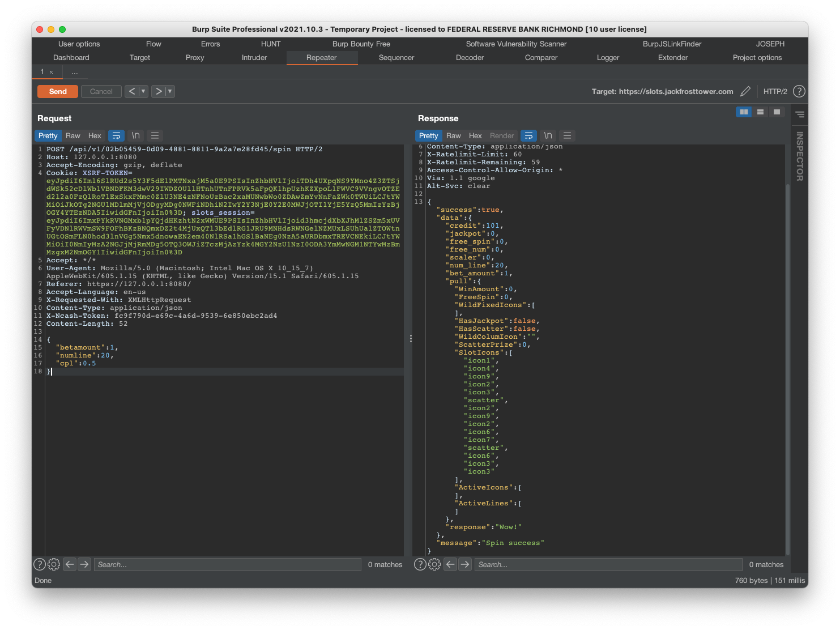Open Request search help icon

[40, 564]
